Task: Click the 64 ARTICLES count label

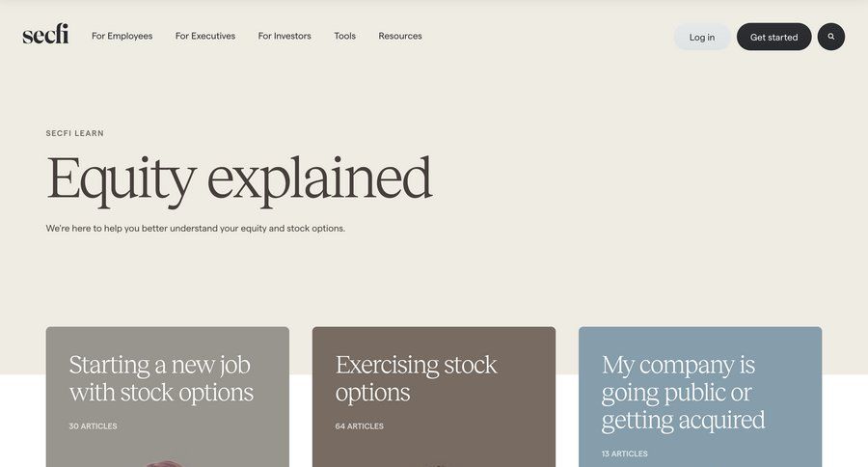Action: 360,426
